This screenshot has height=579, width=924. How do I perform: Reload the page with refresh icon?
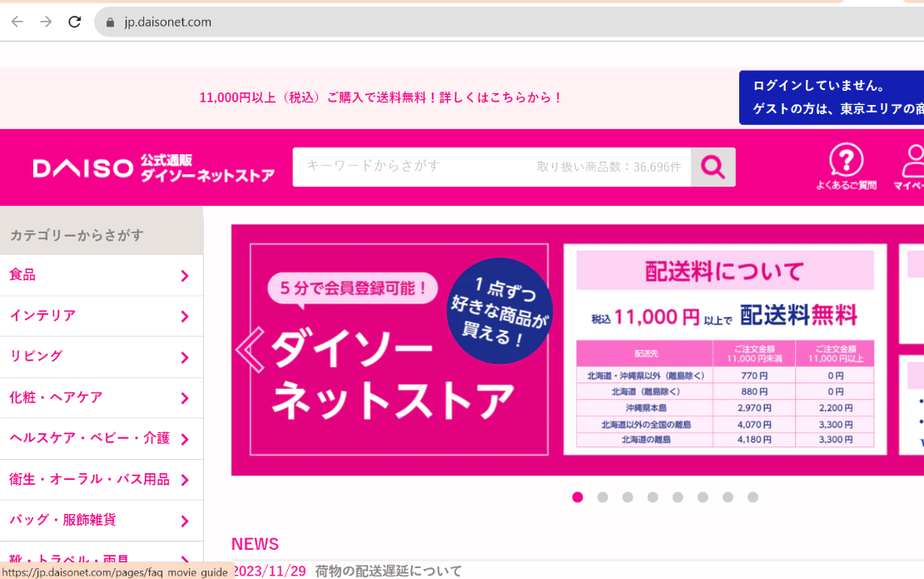74,22
